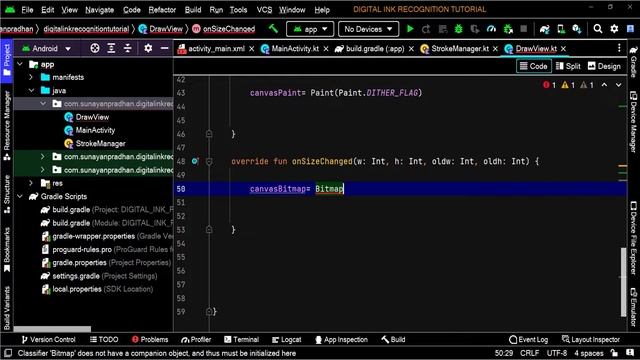The image size is (640, 360).
Task: Click the editor vertical scrollbar thumb
Action: click(623, 282)
